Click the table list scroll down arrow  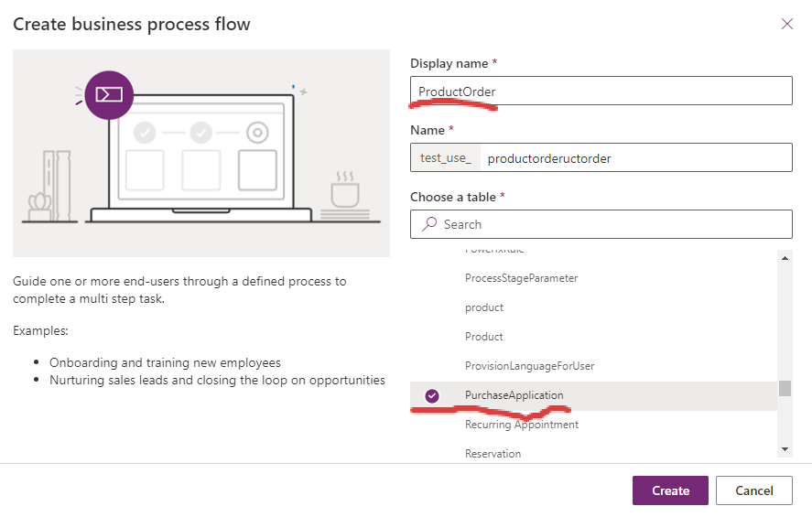pos(785,448)
